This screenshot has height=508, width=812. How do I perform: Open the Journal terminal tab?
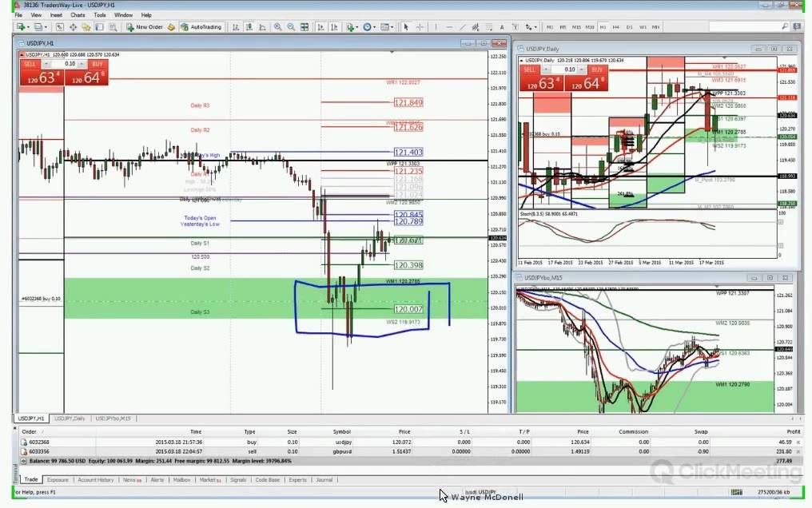pos(324,480)
